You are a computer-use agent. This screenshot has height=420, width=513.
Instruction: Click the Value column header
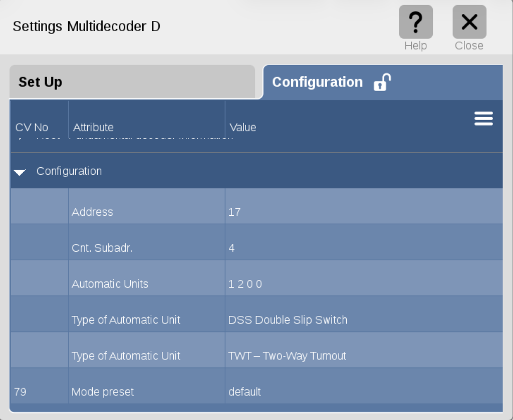242,127
